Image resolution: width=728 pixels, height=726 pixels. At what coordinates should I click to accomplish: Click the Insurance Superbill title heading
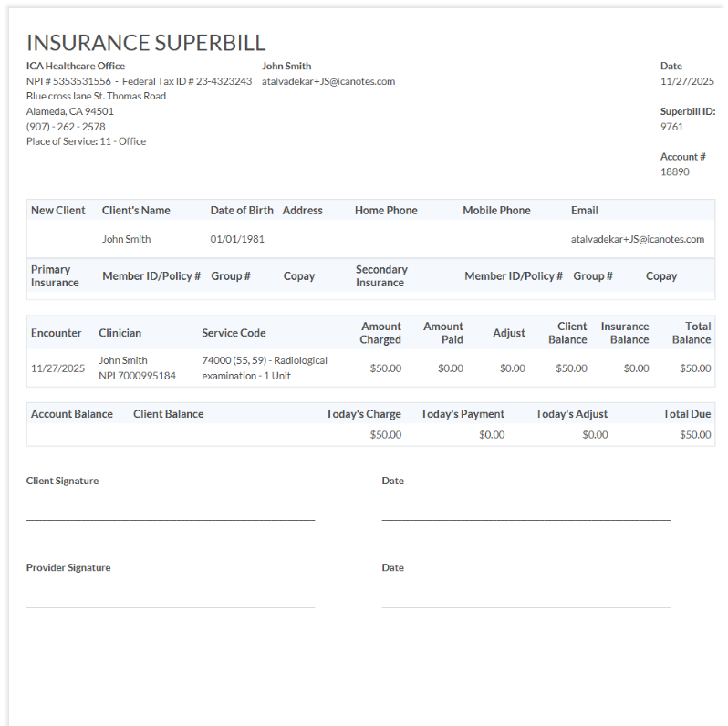tap(146, 42)
